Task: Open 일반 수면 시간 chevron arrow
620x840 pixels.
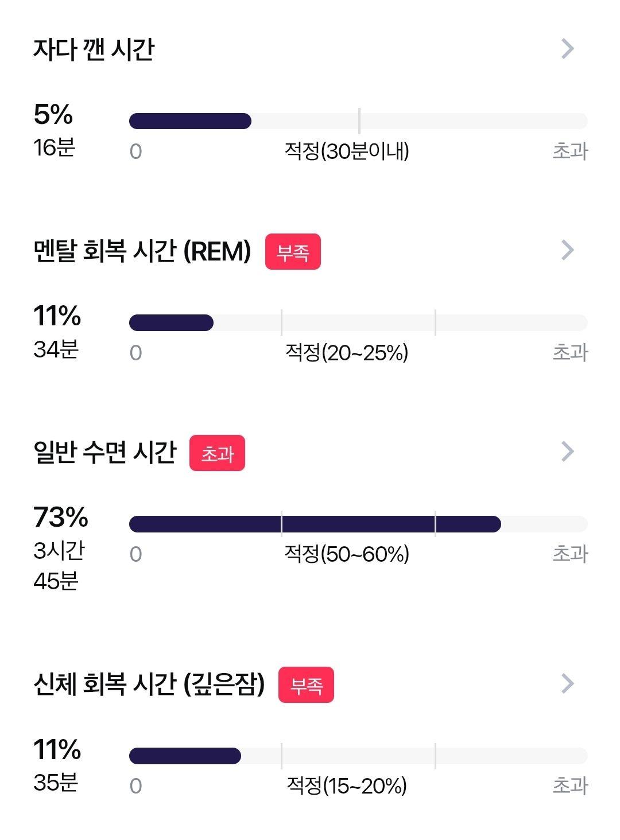Action: click(567, 452)
